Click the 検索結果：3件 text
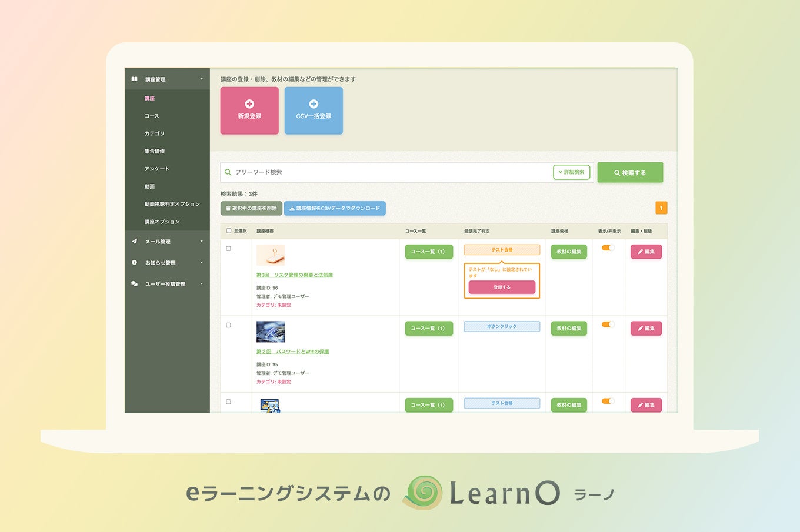This screenshot has height=532, width=800. tap(239, 193)
